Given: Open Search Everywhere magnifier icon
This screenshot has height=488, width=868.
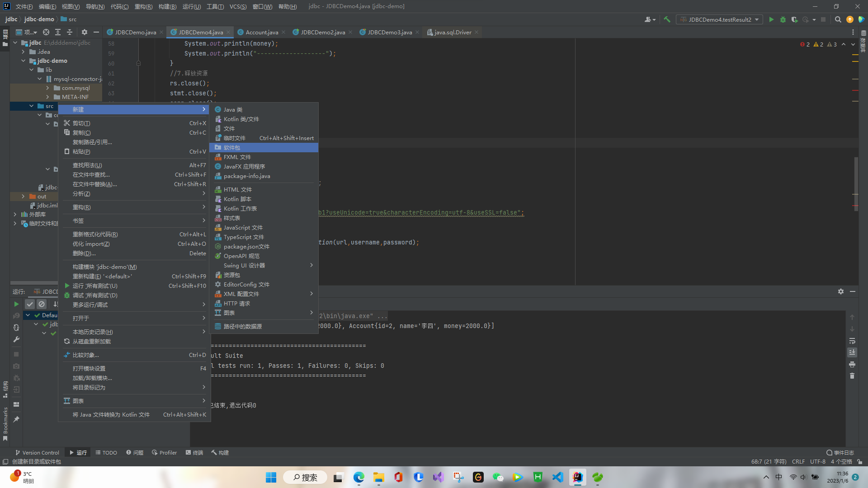Looking at the screenshot, I should pyautogui.click(x=838, y=19).
